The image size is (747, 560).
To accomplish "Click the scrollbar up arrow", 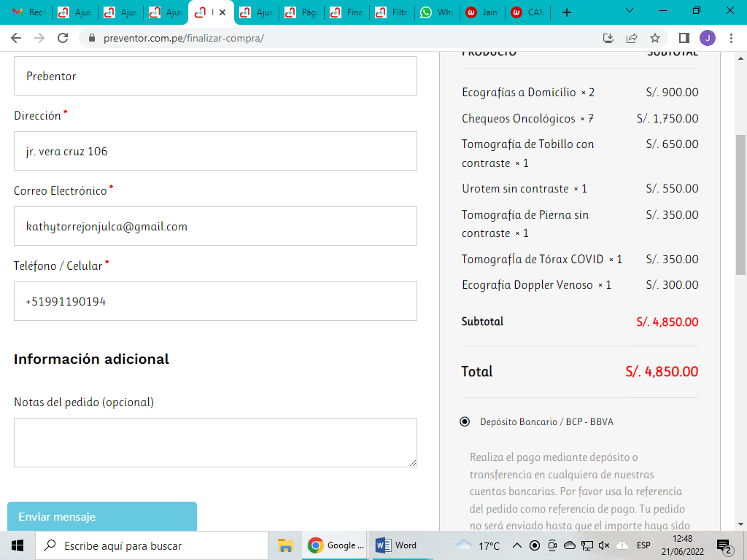I will tap(740, 58).
